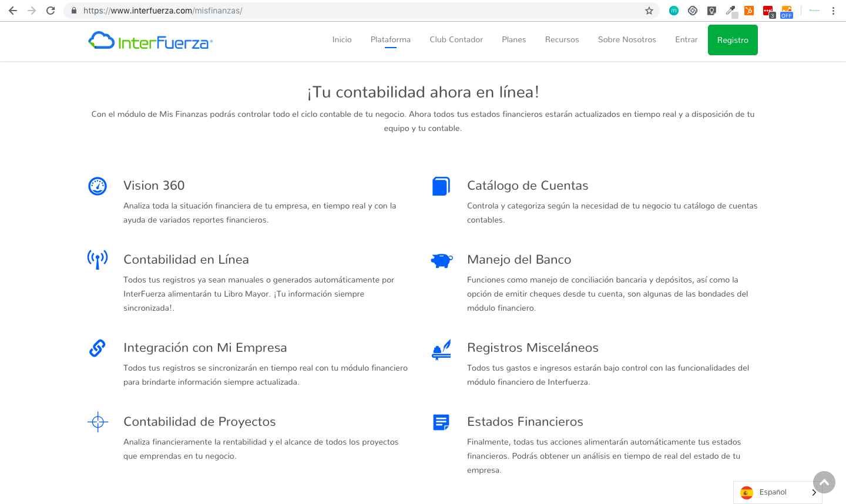Click the InterFuerza cloud logo
Screen dimensions: 846x504
[x=101, y=40]
